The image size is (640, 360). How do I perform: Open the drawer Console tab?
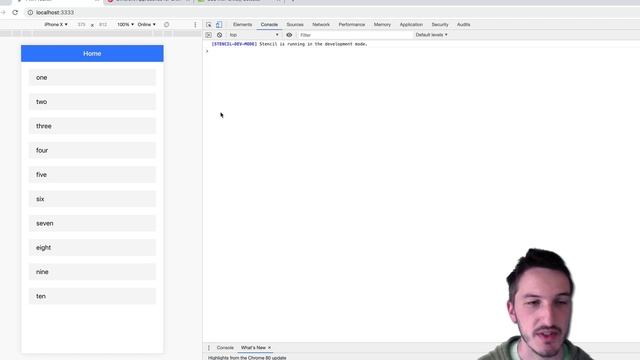pyautogui.click(x=225, y=348)
